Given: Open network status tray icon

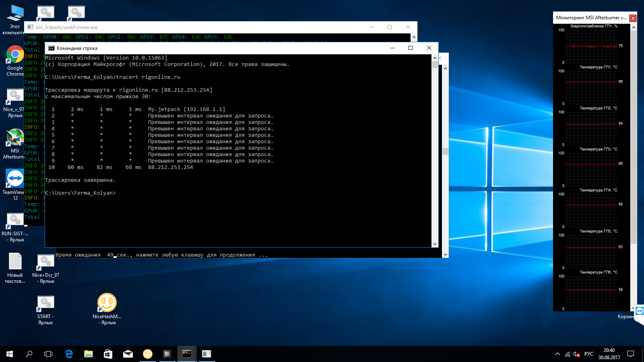Looking at the screenshot, I should (568, 354).
